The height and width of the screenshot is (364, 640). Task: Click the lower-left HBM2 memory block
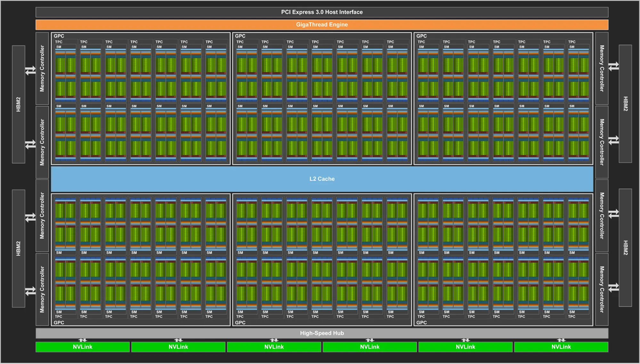19,248
